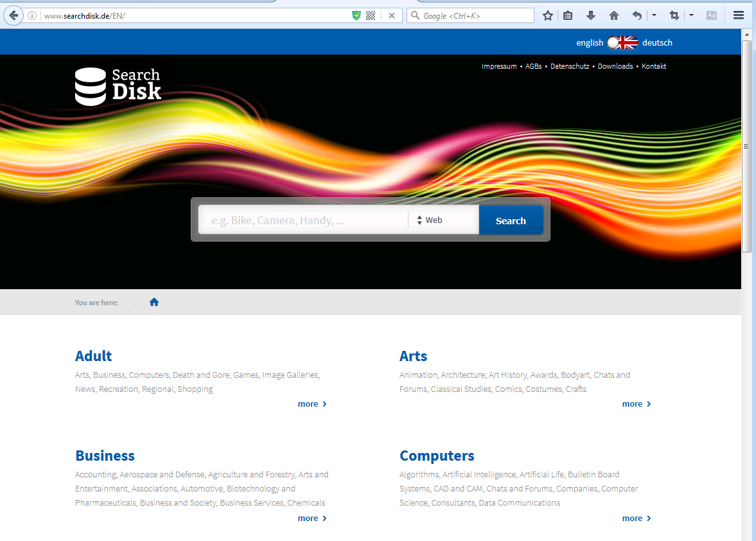Click the magnifier icon in Google search box
The image size is (756, 541).
coord(415,15)
